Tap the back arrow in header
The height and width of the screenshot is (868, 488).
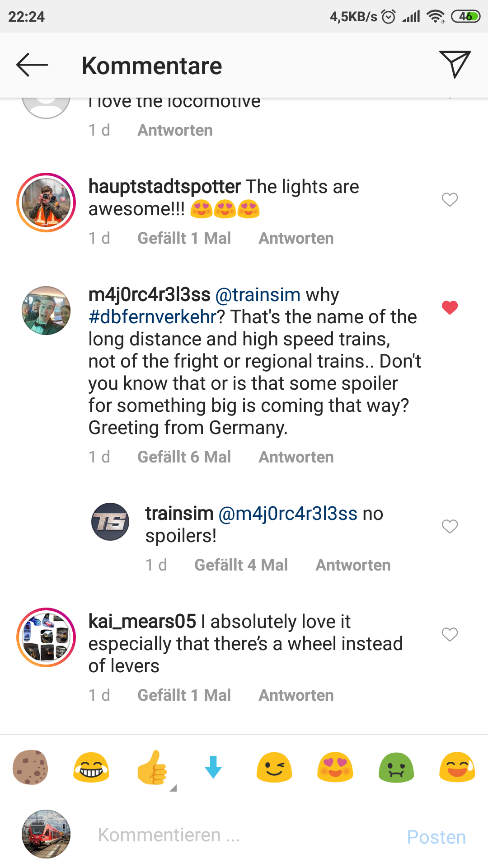pos(32,65)
